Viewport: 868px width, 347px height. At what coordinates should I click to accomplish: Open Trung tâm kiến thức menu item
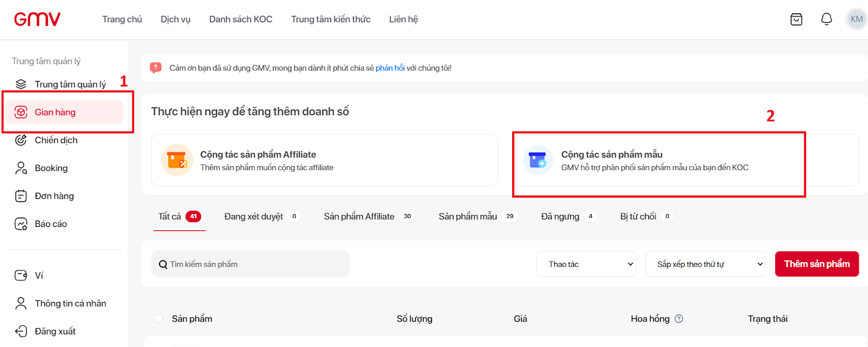[331, 19]
